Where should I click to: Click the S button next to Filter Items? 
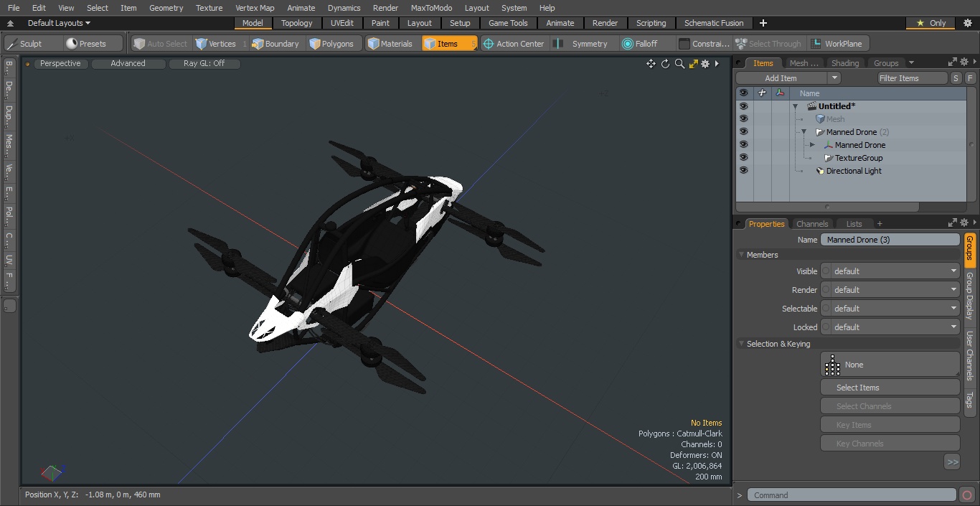956,78
